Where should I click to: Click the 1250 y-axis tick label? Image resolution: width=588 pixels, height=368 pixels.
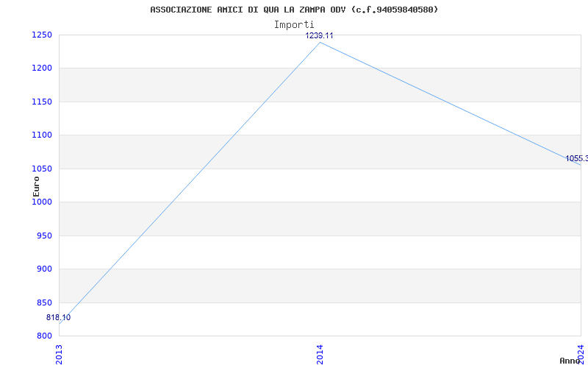(42, 35)
